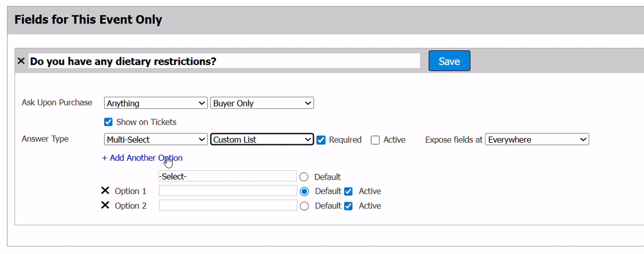Select Default radio for -Select- row
Screen dimensions: 644x254
304,177
